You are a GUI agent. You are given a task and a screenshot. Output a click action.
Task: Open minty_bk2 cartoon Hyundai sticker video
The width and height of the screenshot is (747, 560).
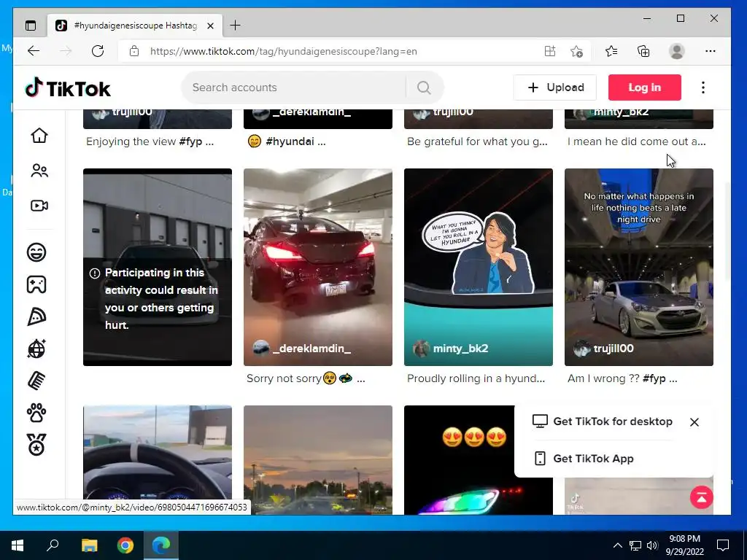(x=479, y=267)
